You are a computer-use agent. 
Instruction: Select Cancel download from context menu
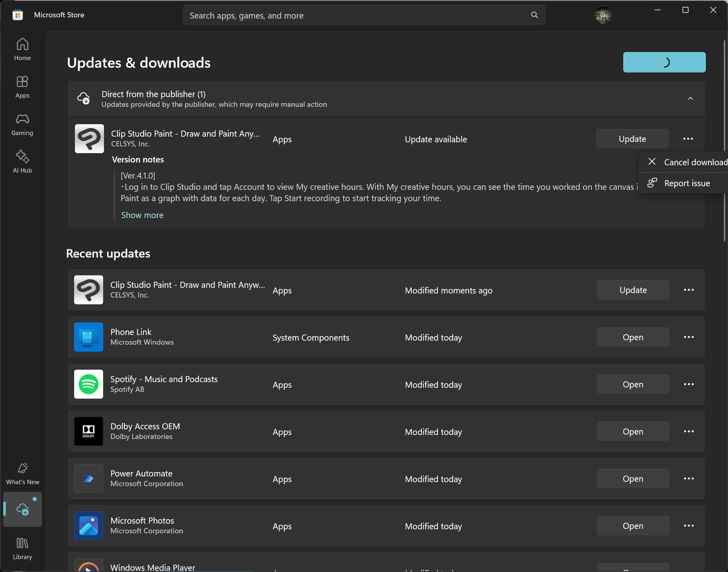(688, 162)
